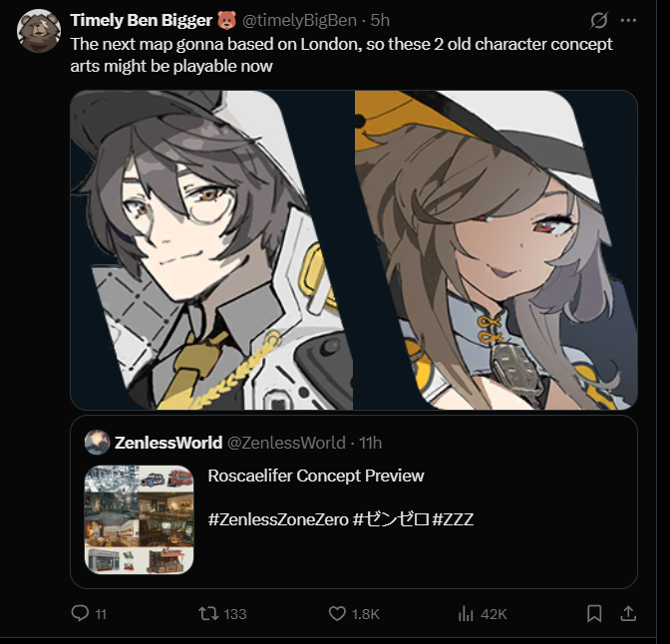Screen dimensions: 670x644
Task: Enlarge the glasses character concept art
Action: [211, 250]
